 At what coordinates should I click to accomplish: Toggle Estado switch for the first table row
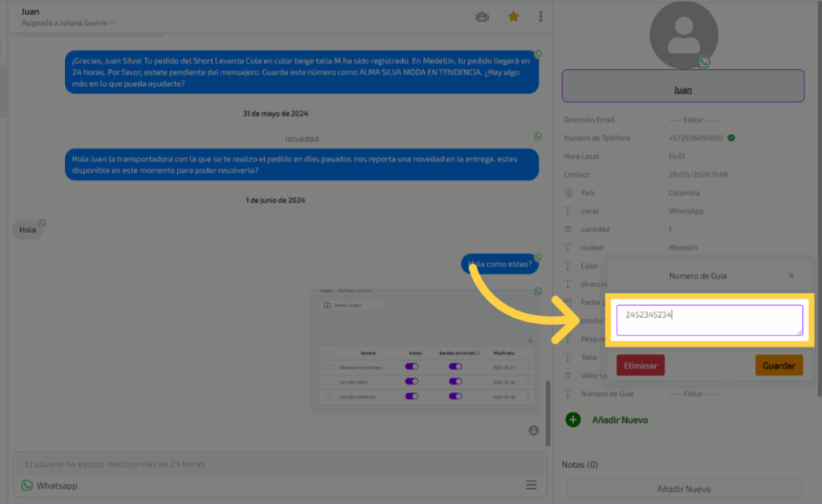click(412, 368)
